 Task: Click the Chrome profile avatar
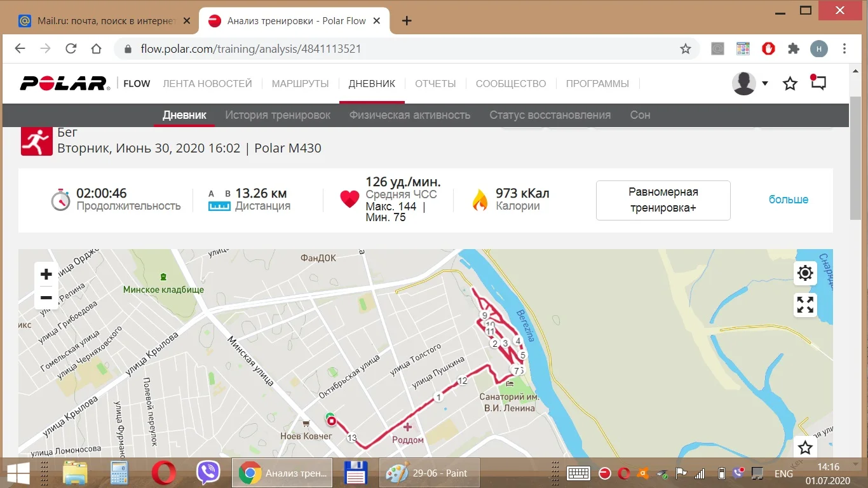point(819,48)
